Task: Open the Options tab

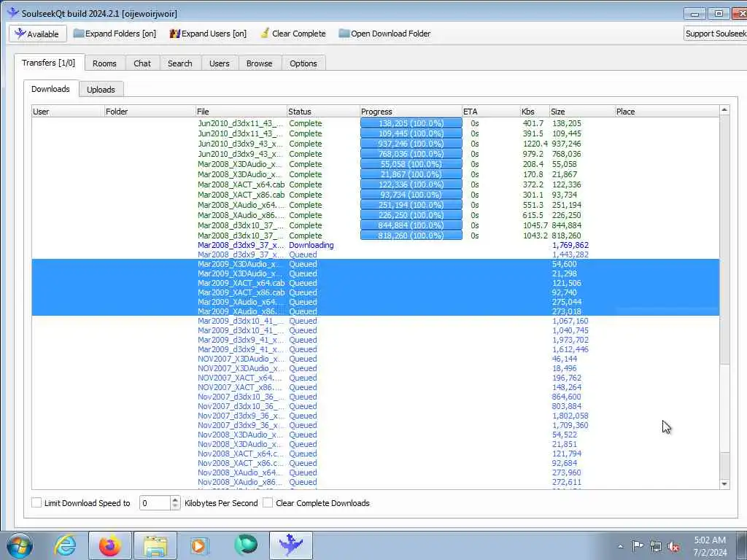Action: tap(303, 63)
